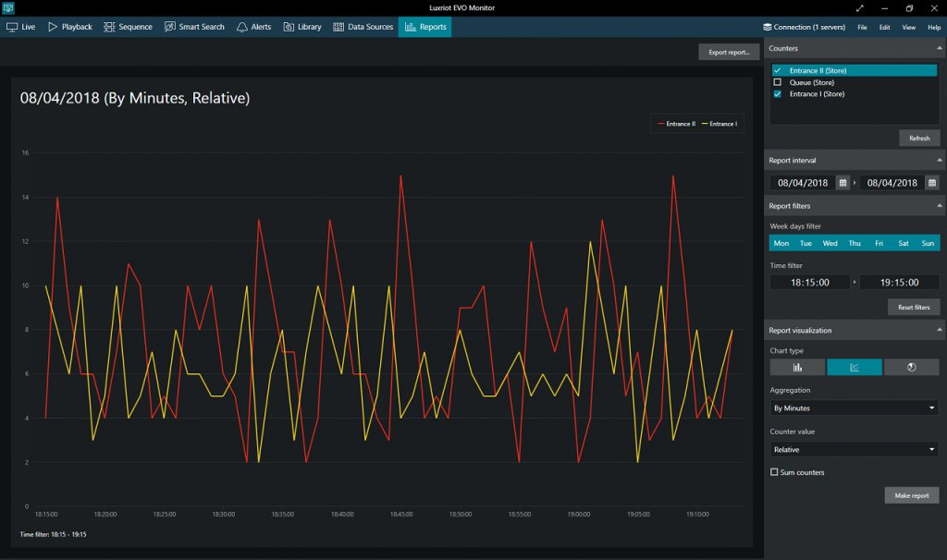
Task: Click the end time filter field 19:15:00
Action: pyautogui.click(x=899, y=282)
